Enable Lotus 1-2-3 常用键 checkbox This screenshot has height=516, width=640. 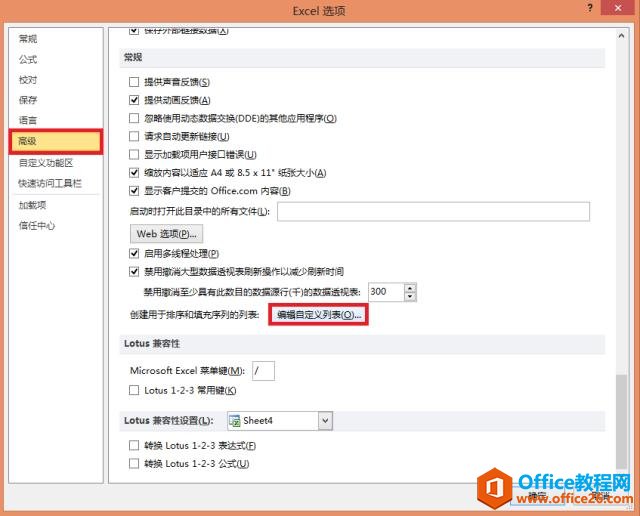(134, 390)
